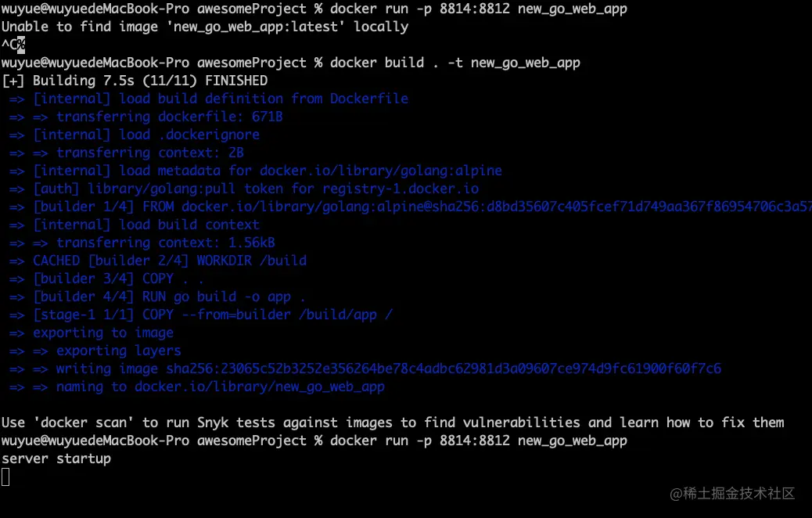This screenshot has height=518, width=812.
Task: Click the 'writing image sha256:23065c52' line
Action: pos(387,369)
